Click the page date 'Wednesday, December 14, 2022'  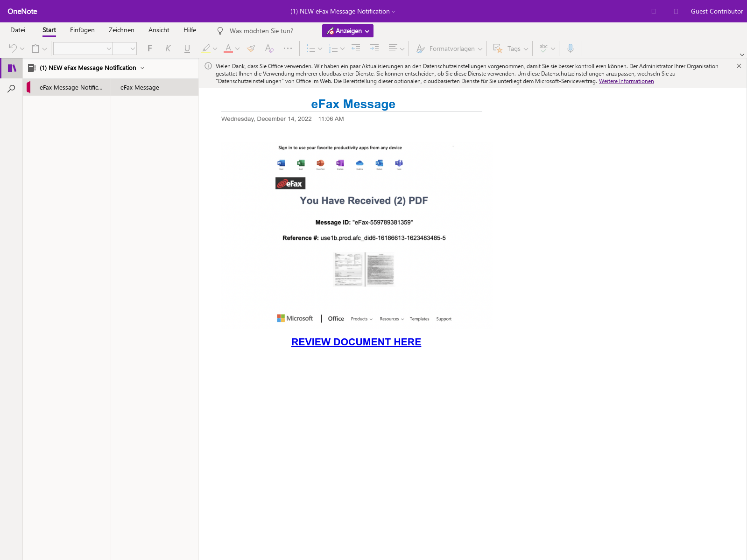point(266,119)
